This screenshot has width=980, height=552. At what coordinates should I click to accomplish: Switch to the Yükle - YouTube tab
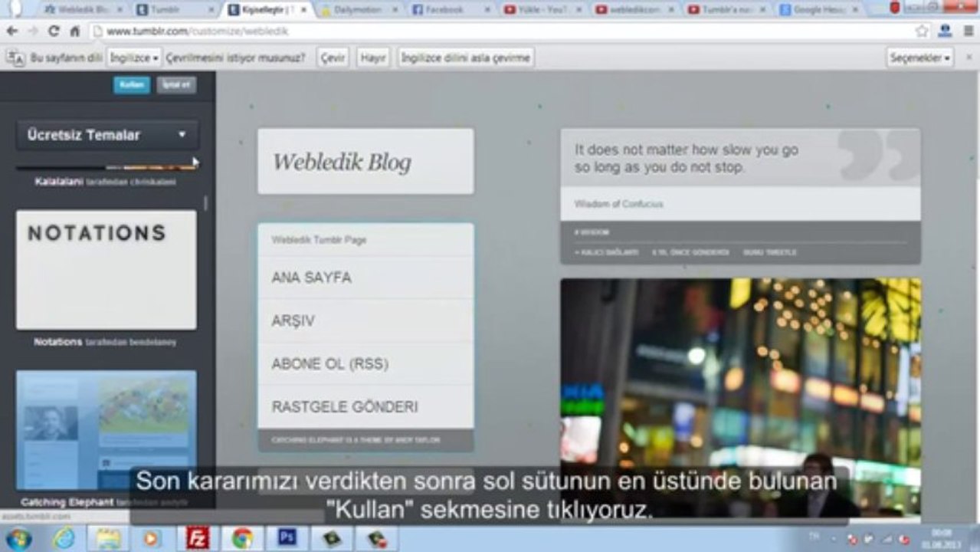click(542, 10)
